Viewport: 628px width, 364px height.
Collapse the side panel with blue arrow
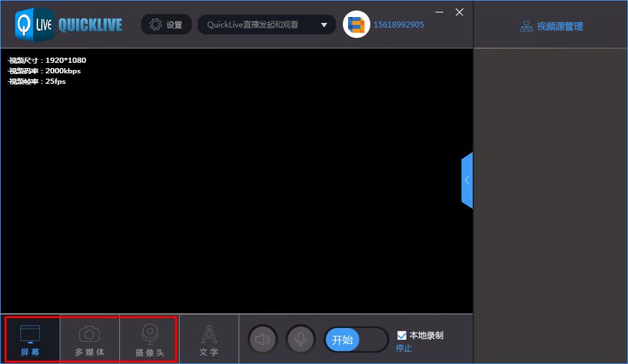[467, 181]
